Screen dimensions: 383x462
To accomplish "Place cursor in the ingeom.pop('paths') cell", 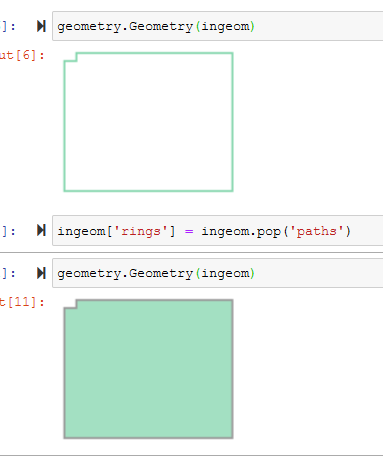I will 218,231.
